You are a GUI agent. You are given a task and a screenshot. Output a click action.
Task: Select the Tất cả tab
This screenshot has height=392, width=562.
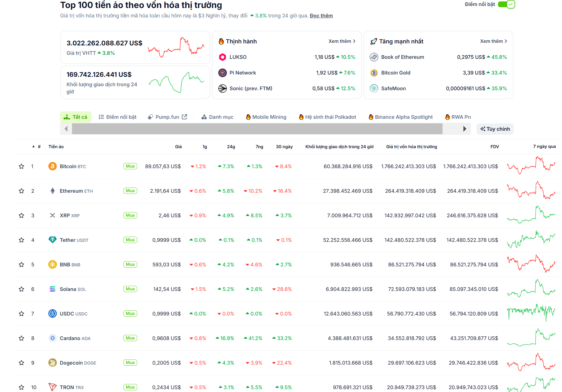tap(75, 117)
